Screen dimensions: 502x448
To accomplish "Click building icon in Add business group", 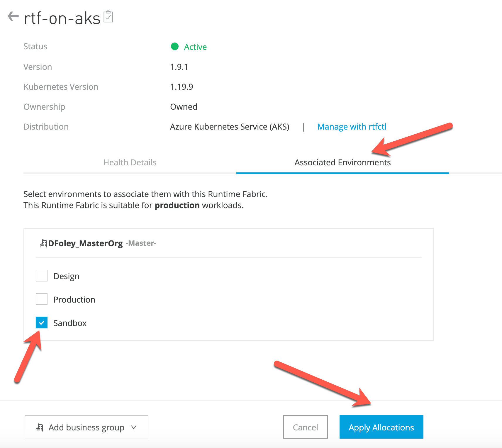I will 39,427.
